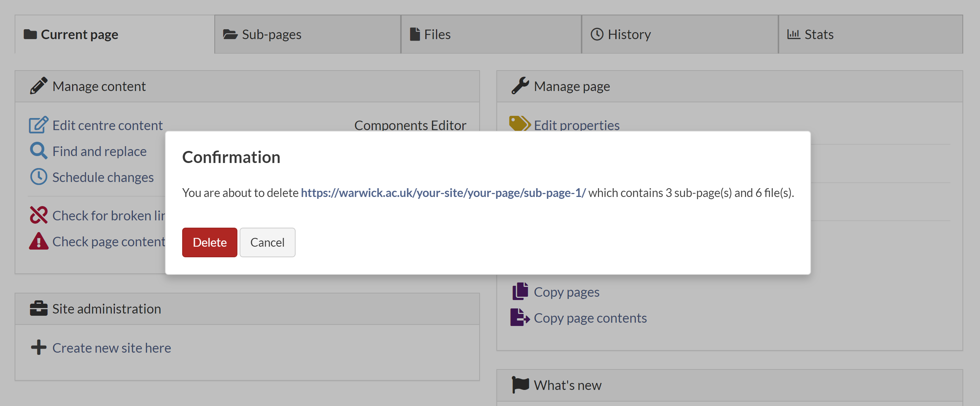Click the Edit centre content pencil icon
This screenshot has height=406, width=980.
pos(38,125)
